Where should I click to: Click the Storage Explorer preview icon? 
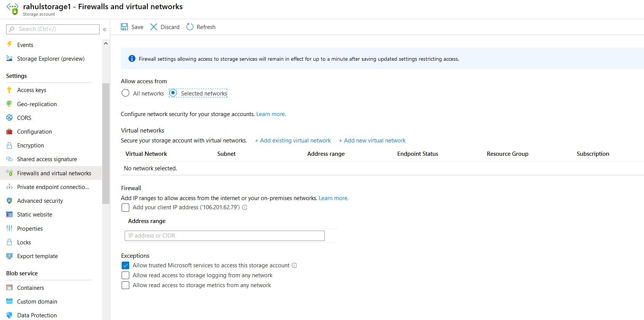click(x=10, y=58)
